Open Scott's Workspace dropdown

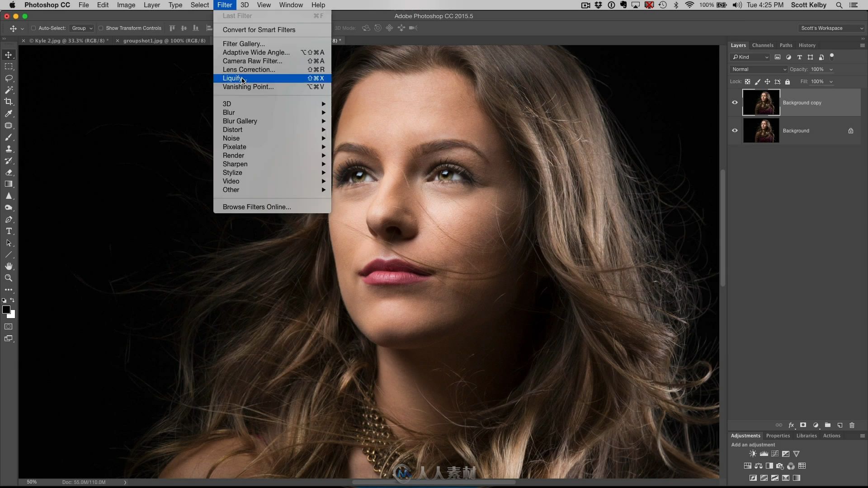832,28
